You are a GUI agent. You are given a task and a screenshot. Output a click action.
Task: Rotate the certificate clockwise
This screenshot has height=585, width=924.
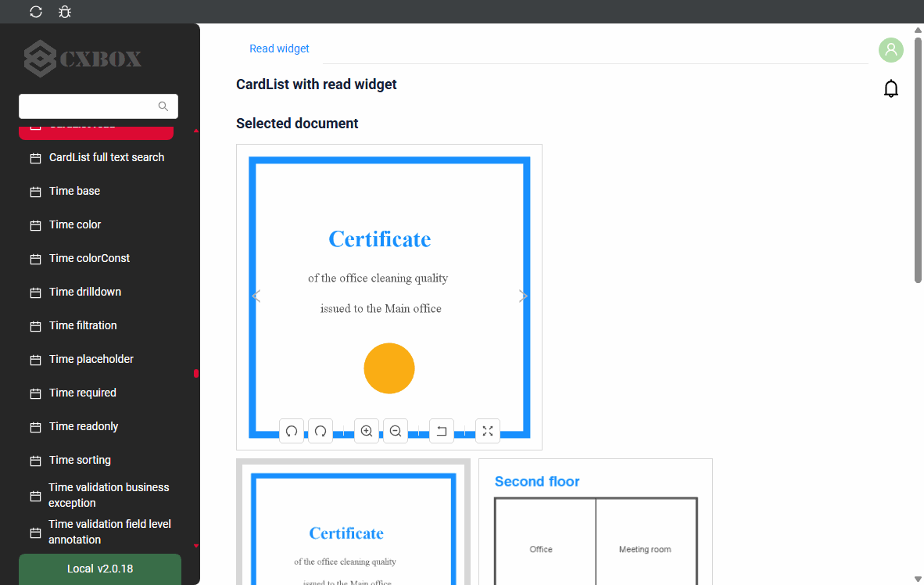pyautogui.click(x=321, y=431)
